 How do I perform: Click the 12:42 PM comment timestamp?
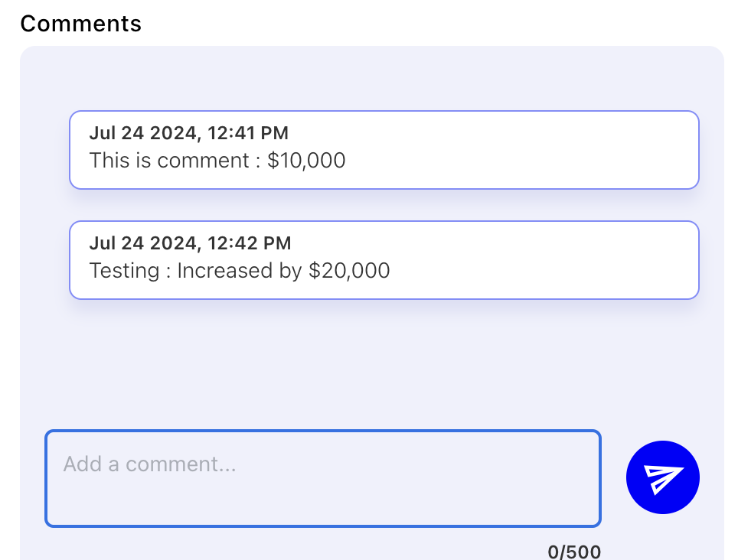pyautogui.click(x=249, y=243)
